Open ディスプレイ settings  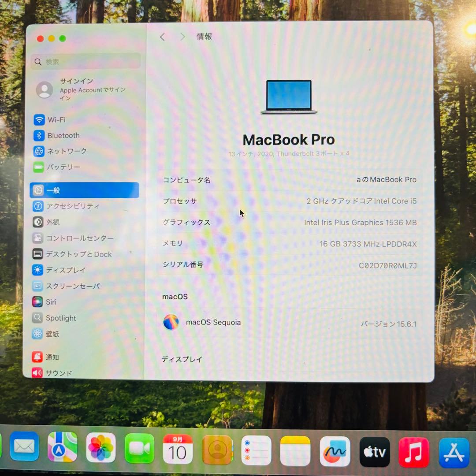click(x=65, y=270)
